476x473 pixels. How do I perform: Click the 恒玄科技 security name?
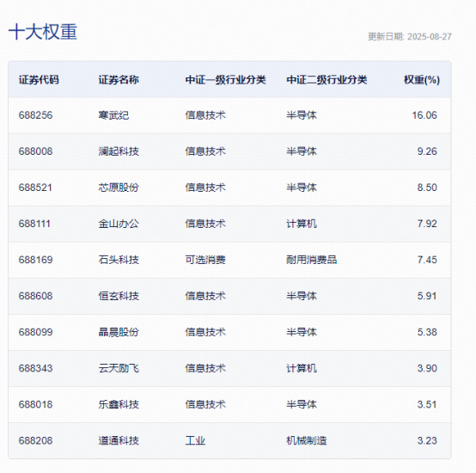point(119,296)
